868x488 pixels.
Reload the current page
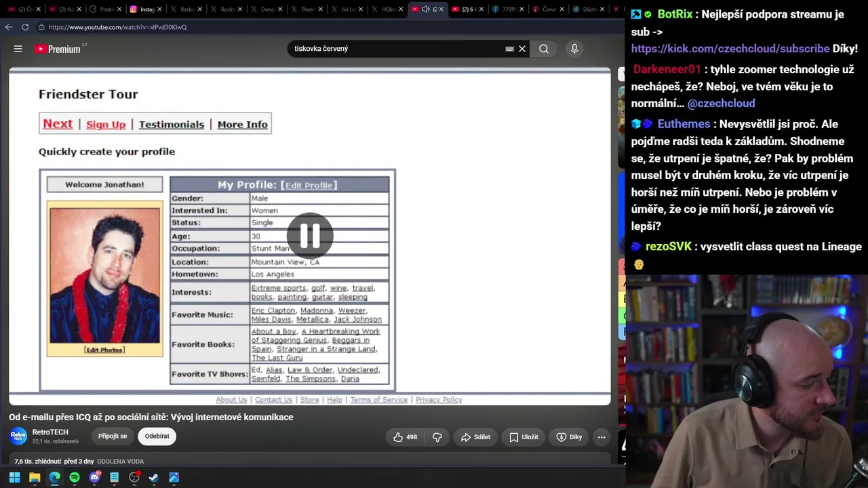[25, 27]
